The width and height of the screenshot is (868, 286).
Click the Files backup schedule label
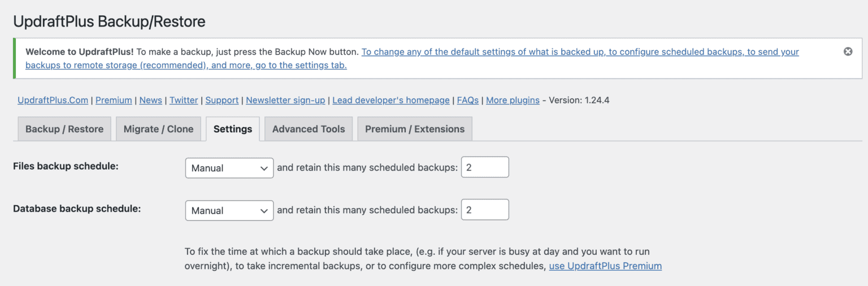pyautogui.click(x=66, y=166)
